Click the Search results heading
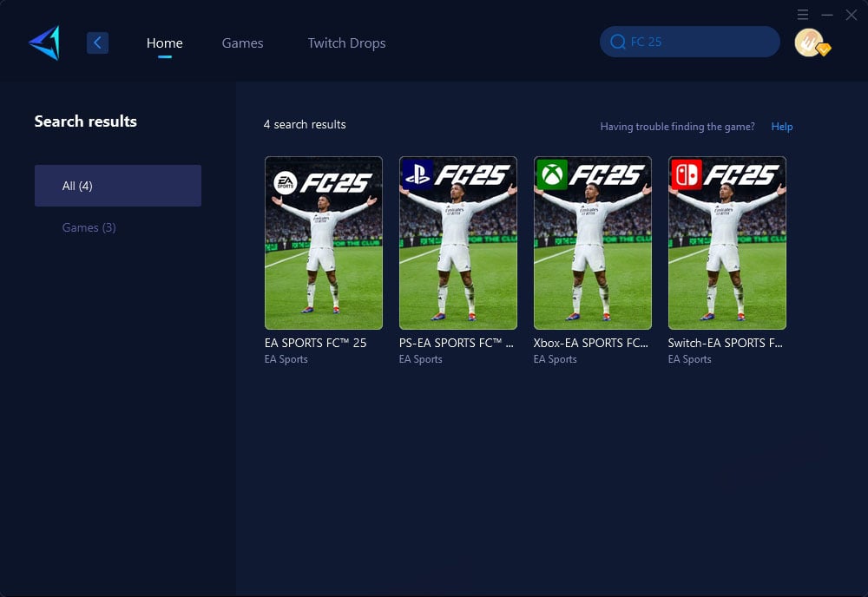The height and width of the screenshot is (597, 868). pyautogui.click(x=86, y=121)
